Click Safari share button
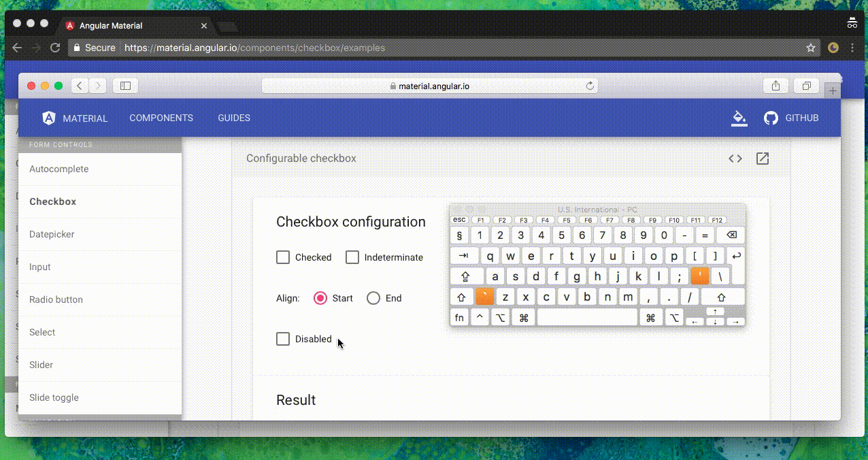The width and height of the screenshot is (868, 460). coord(775,86)
